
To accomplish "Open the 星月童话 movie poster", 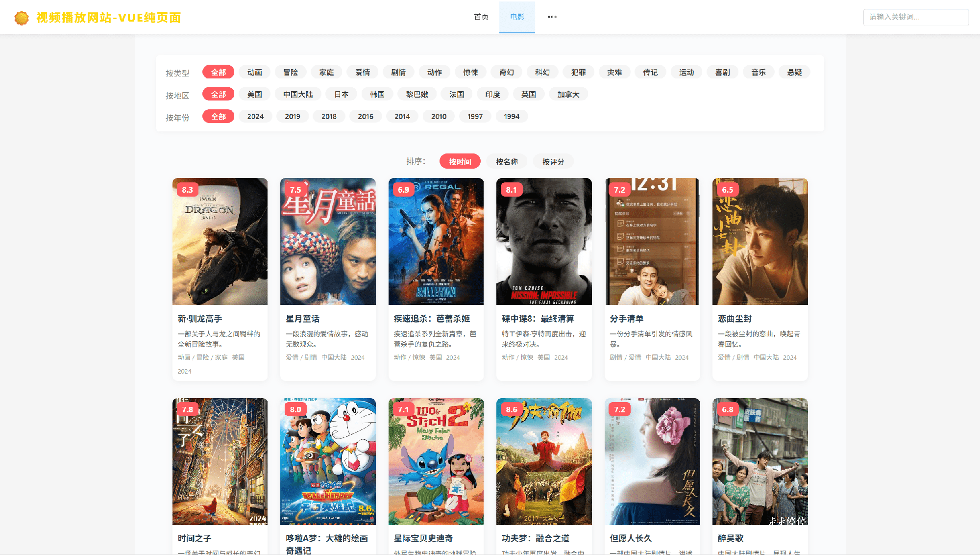I will 328,241.
